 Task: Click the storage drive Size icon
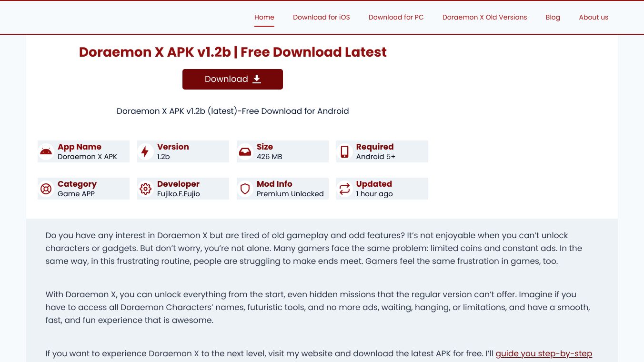coord(245,151)
